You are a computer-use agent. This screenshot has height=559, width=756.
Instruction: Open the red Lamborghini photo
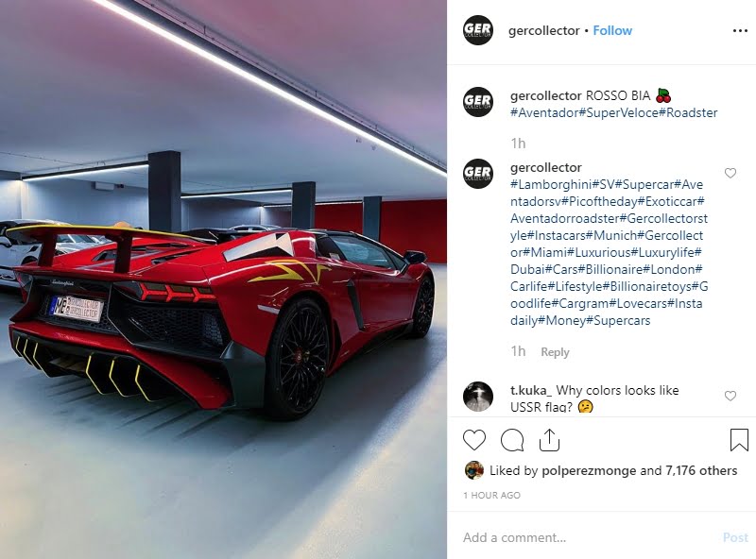223,279
